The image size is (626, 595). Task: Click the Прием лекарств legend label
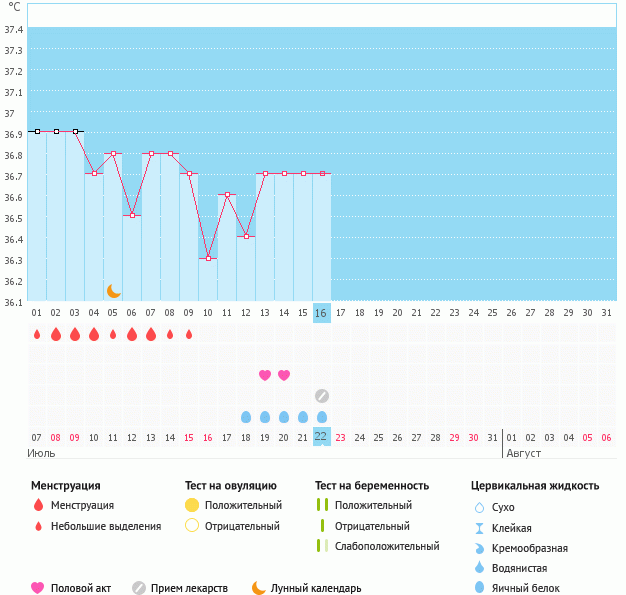coord(189,588)
